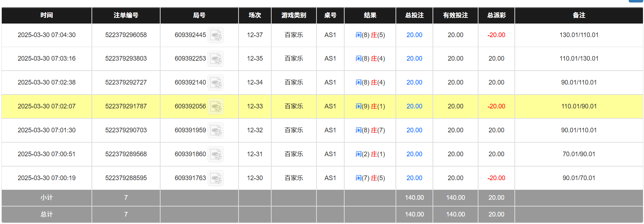Open video replay for round 609392253
Image resolution: width=644 pixels, height=224 pixels.
(215, 59)
